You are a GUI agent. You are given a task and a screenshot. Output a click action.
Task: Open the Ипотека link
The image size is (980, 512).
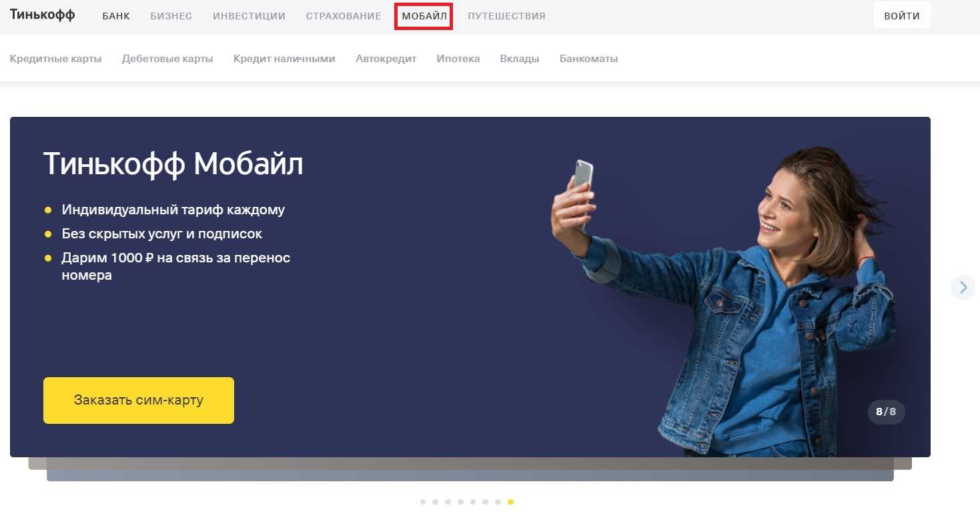(x=458, y=59)
